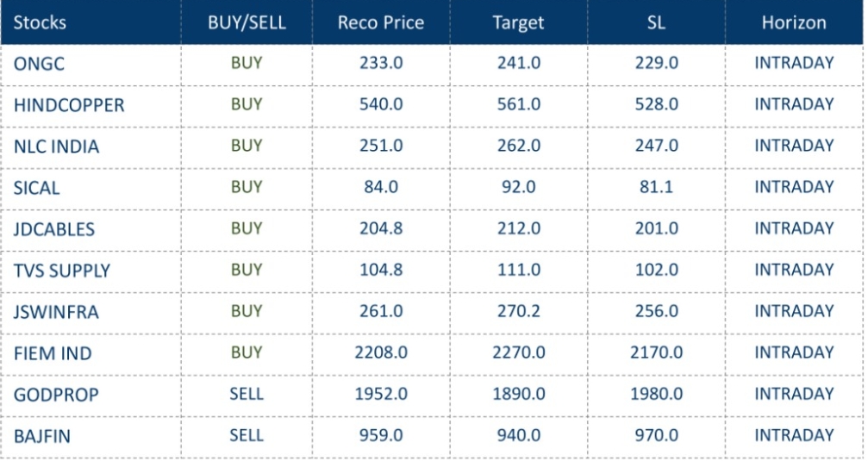Open the HINDCOPPER stock row
Viewport: 868px width, 461px height.
(x=69, y=105)
